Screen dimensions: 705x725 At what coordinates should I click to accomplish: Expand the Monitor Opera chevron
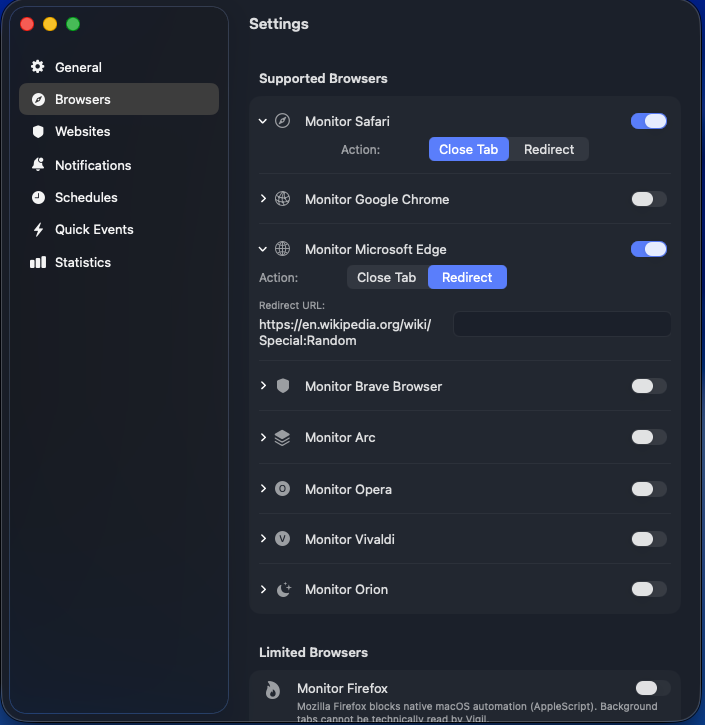click(263, 489)
